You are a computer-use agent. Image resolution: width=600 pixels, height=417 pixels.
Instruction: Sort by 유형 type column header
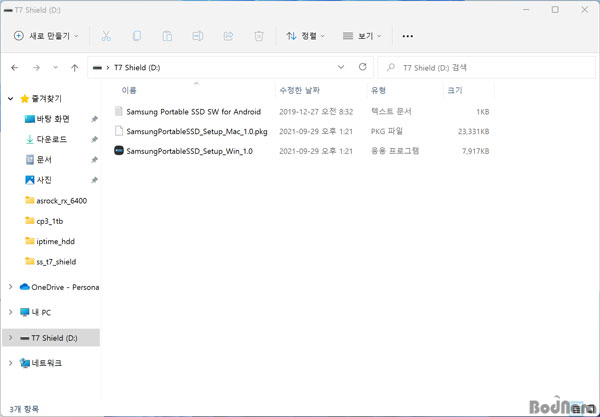pos(378,90)
